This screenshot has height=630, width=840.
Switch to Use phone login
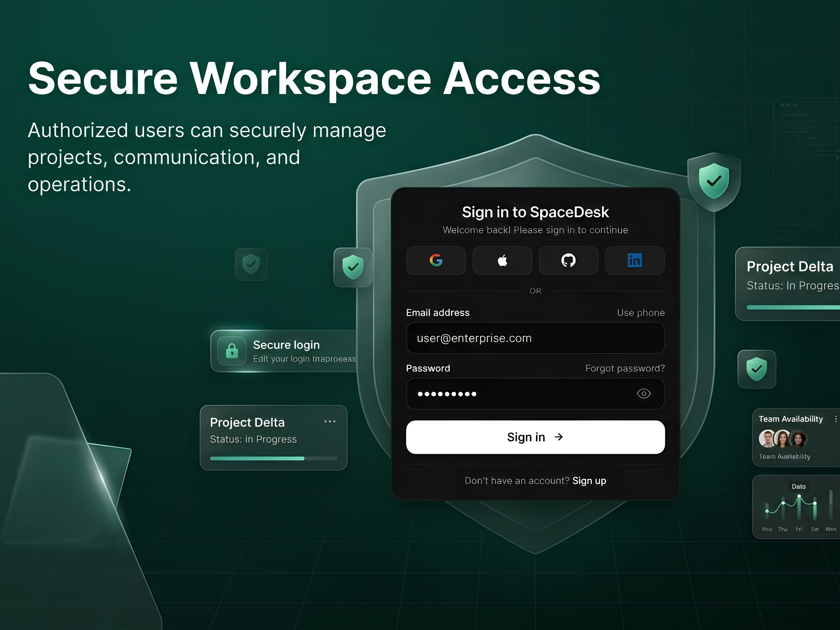[641, 313]
